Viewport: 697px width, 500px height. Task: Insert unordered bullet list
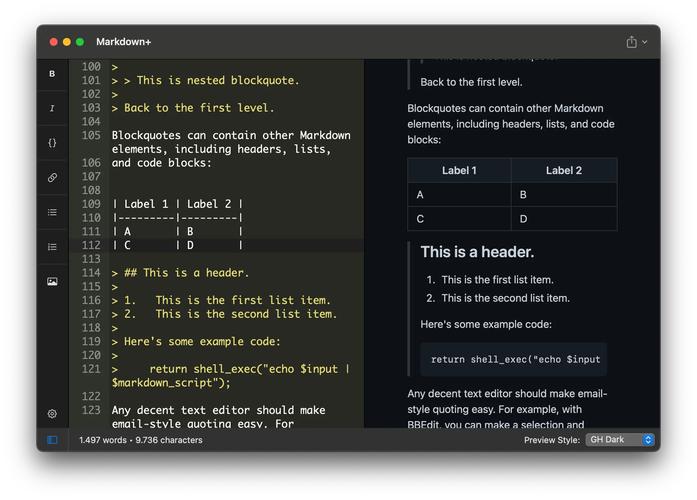click(52, 212)
